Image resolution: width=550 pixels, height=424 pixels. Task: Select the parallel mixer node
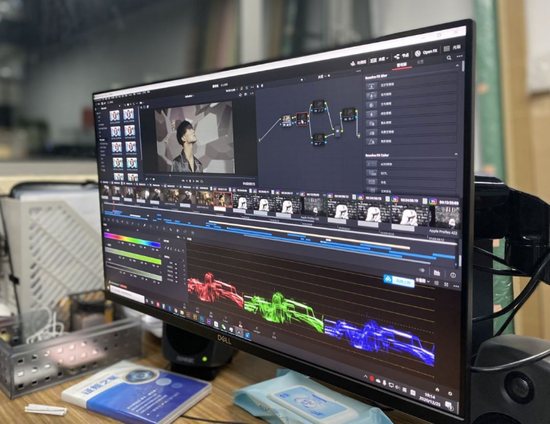337,131
